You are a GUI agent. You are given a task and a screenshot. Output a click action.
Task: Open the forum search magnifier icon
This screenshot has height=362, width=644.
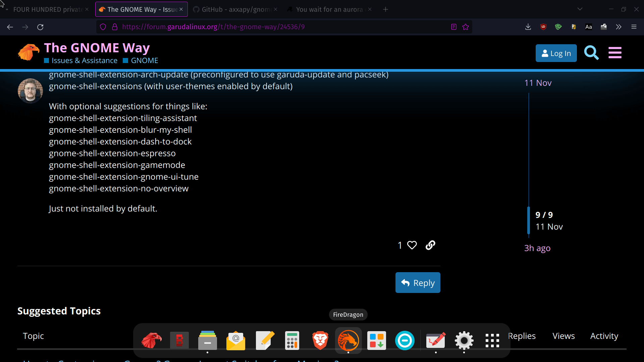[591, 53]
